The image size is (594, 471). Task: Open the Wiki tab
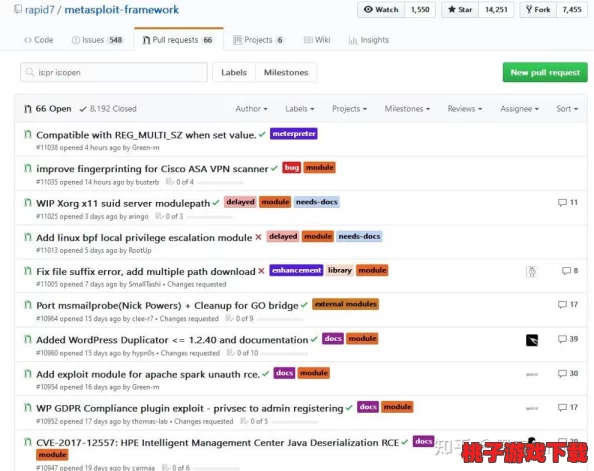(x=317, y=40)
